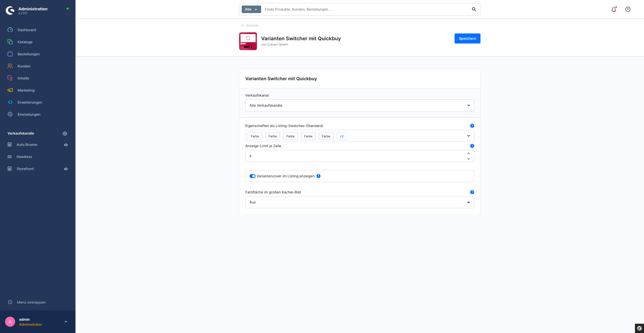Open the notifications bell icon
The image size is (644, 333).
[x=614, y=9]
